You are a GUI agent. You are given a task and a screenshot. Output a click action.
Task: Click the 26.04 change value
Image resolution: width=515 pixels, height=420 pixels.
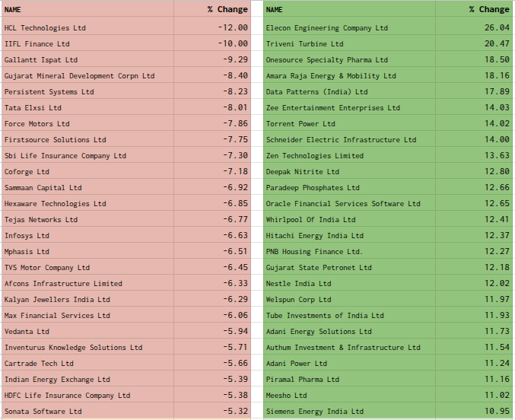click(498, 27)
